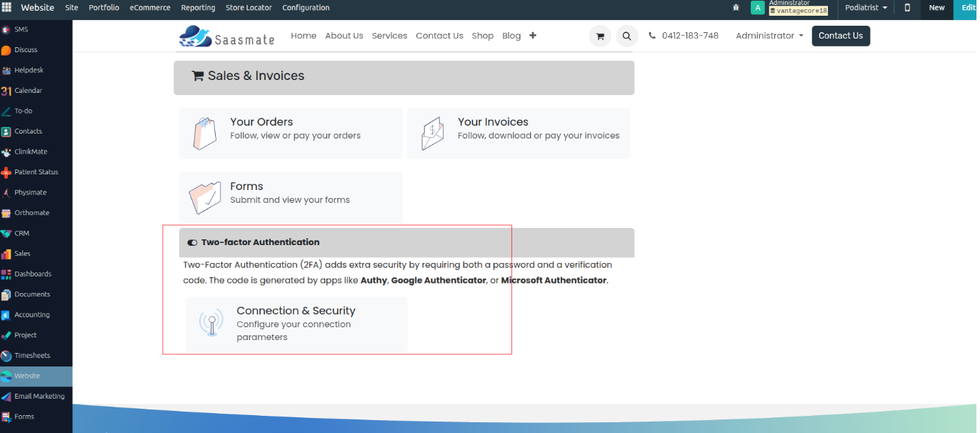This screenshot has width=980, height=433.
Task: Open Discuss in the sidebar
Action: click(x=25, y=50)
